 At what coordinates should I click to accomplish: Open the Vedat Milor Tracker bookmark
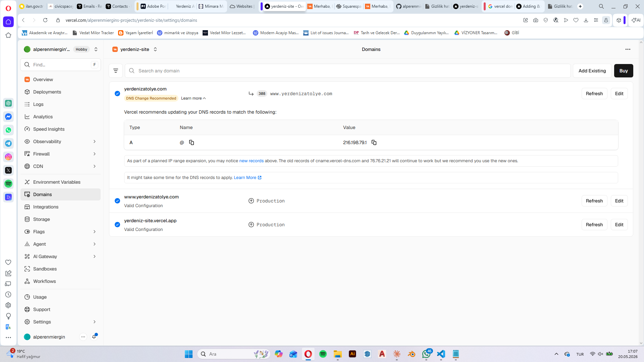point(93,33)
